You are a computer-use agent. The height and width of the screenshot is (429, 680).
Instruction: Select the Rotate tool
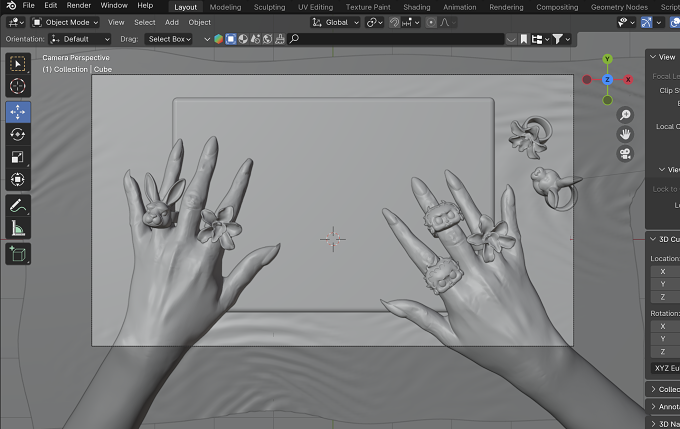coord(18,134)
